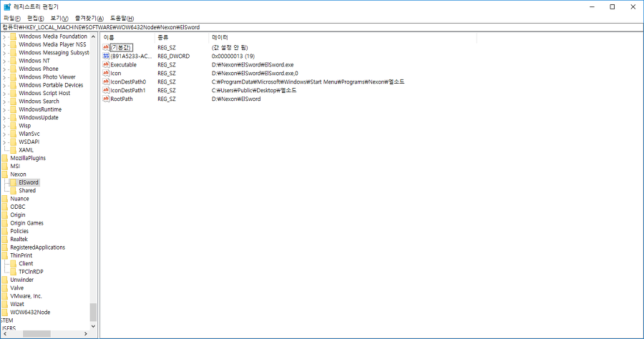
Task: Click the Nexon key folder icon
Action: [x=5, y=174]
